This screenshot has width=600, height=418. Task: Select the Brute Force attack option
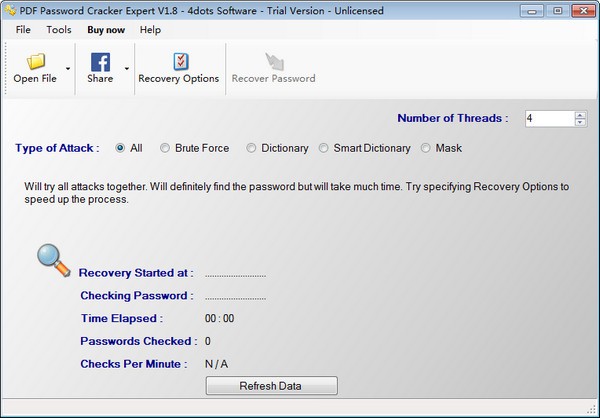tap(165, 148)
